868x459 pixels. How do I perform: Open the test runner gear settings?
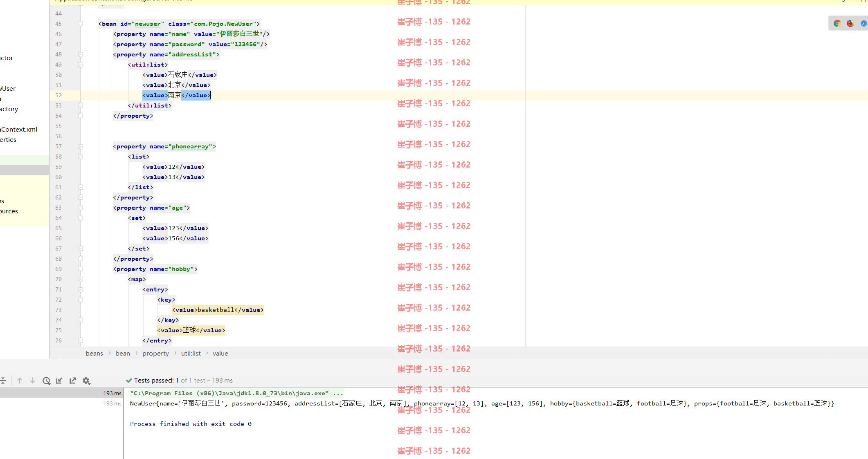[86, 381]
